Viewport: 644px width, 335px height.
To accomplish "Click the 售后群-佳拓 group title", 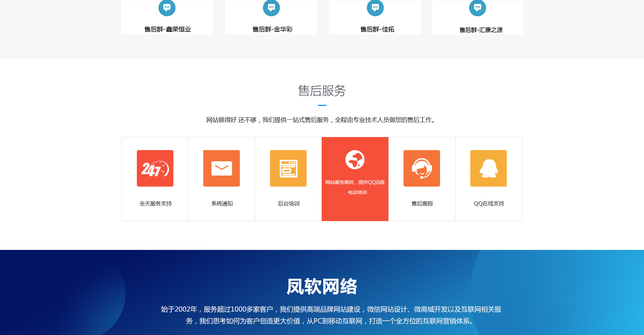I will (x=377, y=29).
